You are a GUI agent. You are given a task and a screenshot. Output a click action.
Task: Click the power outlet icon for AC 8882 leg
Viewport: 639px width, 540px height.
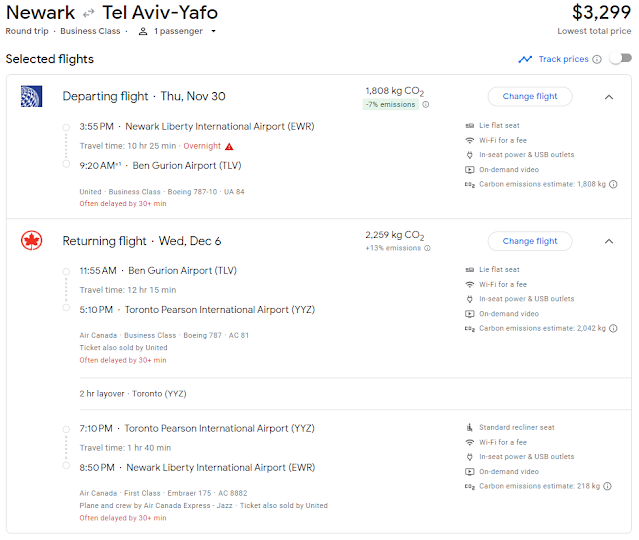(470, 457)
